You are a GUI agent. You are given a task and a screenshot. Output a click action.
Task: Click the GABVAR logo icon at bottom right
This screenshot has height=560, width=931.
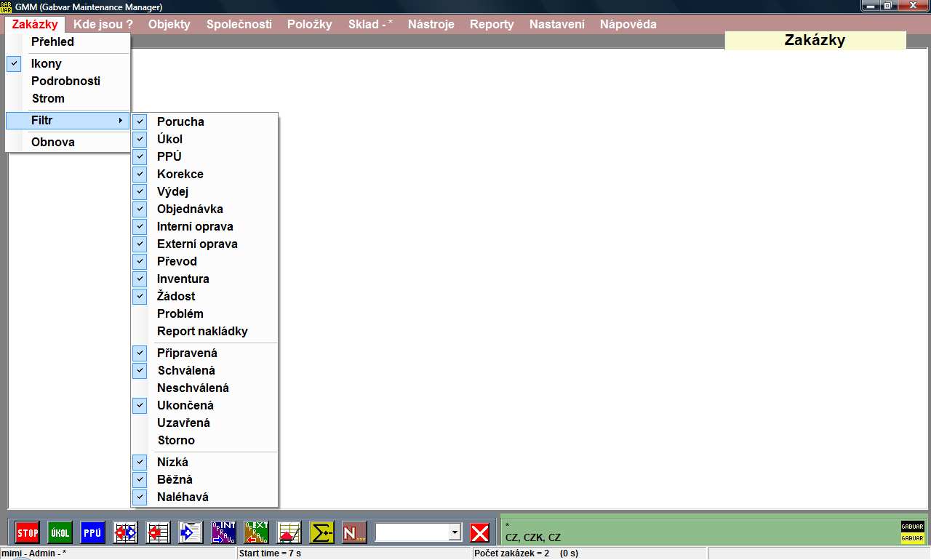pyautogui.click(x=913, y=532)
